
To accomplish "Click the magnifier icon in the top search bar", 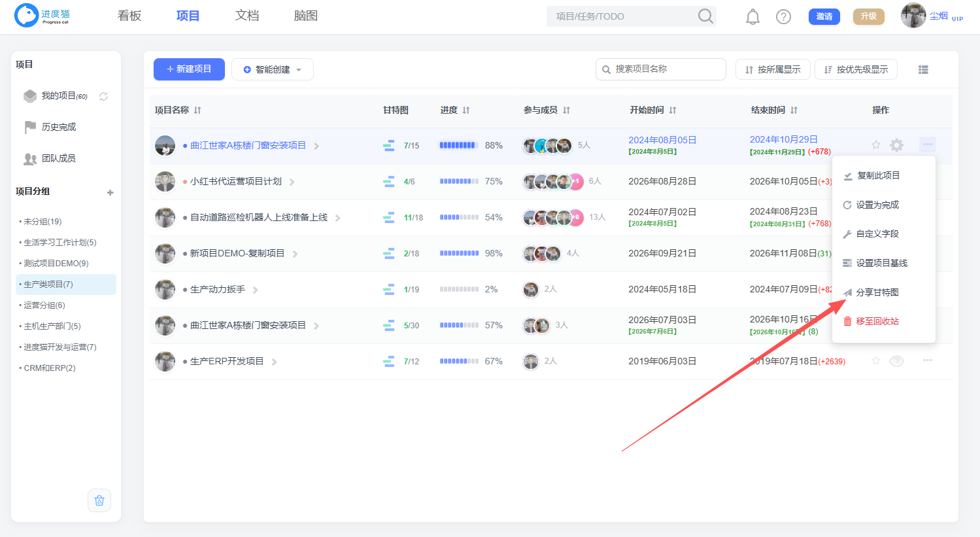I will [705, 16].
